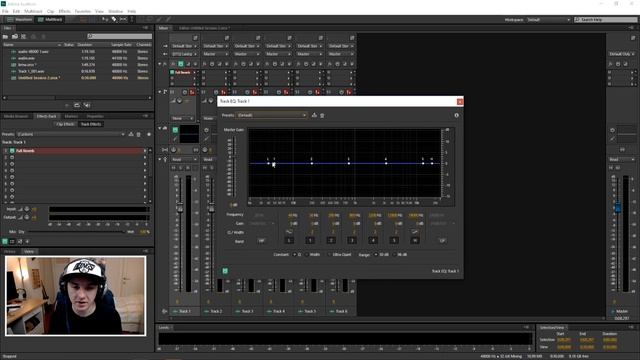The image size is (640, 360).
Task: Select the Constant Q radio button
Action: (294, 254)
